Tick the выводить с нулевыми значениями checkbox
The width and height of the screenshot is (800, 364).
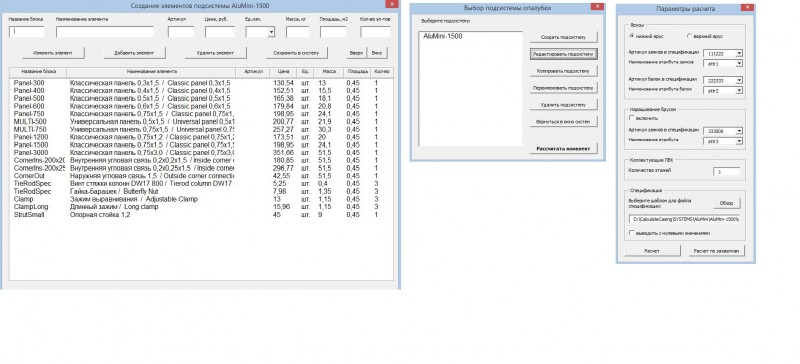632,233
